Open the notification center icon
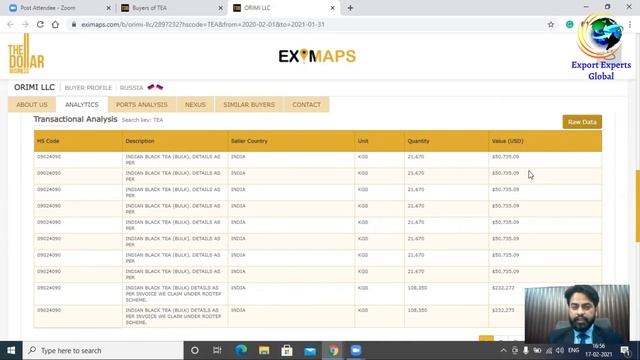This screenshot has width=640, height=360. coord(625,350)
